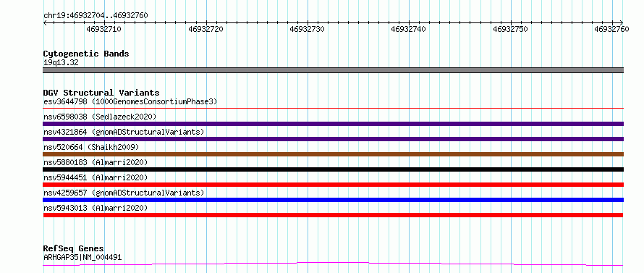644x273 pixels.
Task: Click the chr19:46932704..46932760 region label
Action: (x=96, y=15)
